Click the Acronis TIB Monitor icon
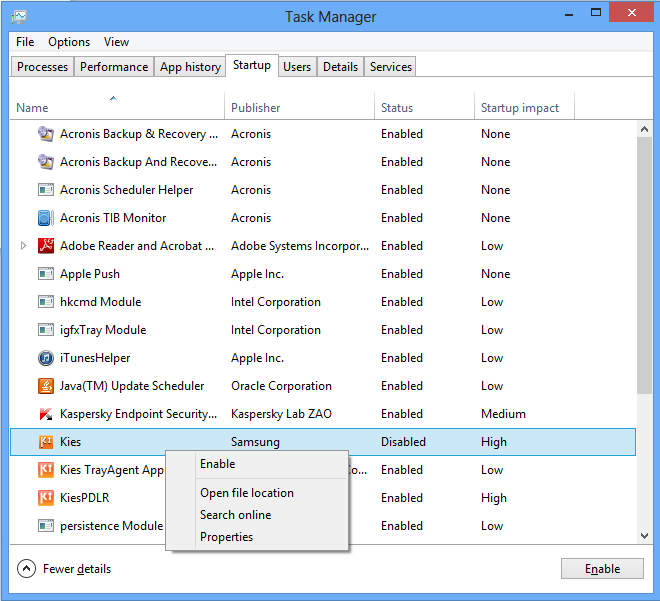Image resolution: width=660 pixels, height=601 pixels. click(x=45, y=218)
